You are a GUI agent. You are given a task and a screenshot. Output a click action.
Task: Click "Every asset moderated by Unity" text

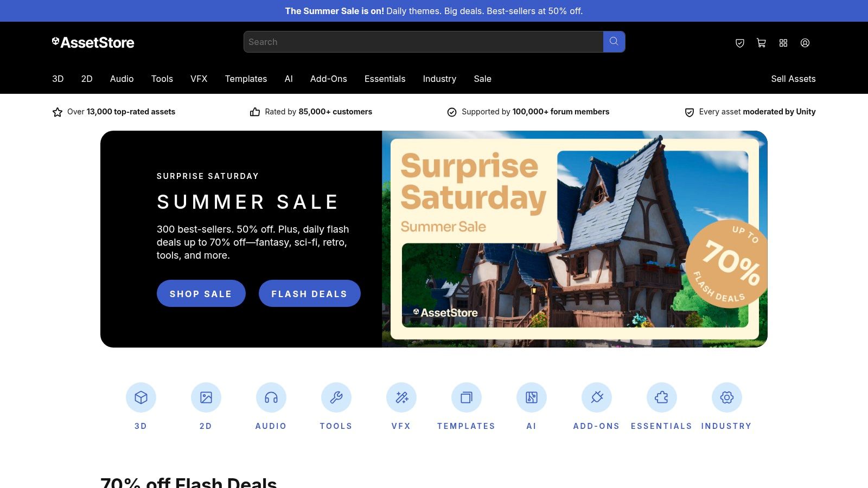(757, 112)
